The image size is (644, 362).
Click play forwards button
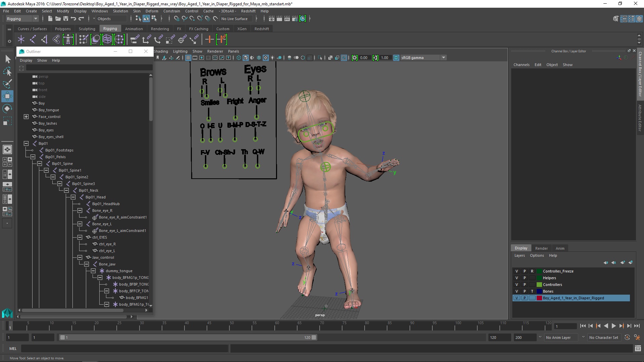coord(613,326)
